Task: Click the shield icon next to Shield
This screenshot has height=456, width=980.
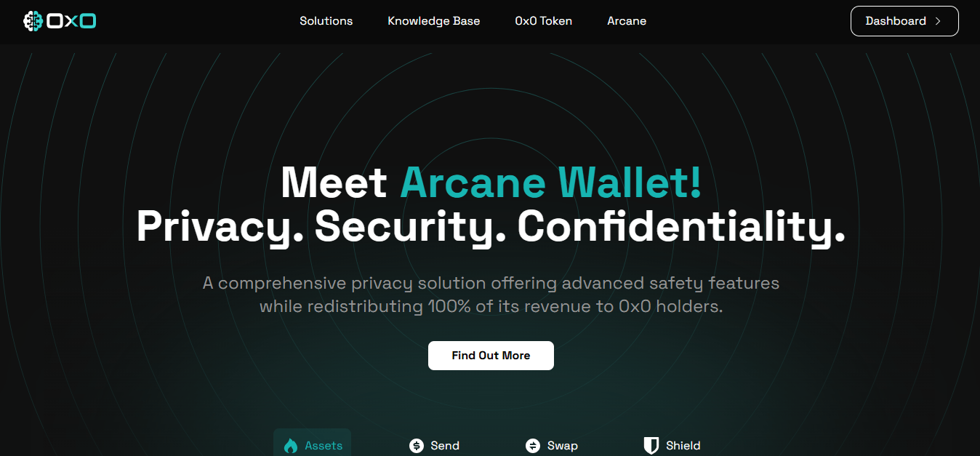Action: coord(651,446)
